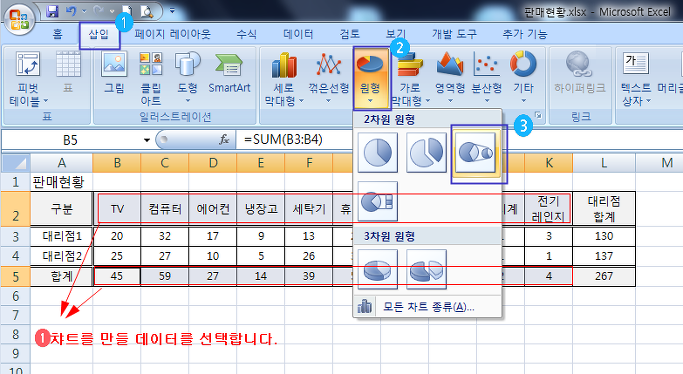Save the workbook from quick access toolbar
This screenshot has height=374, width=683.
52,11
